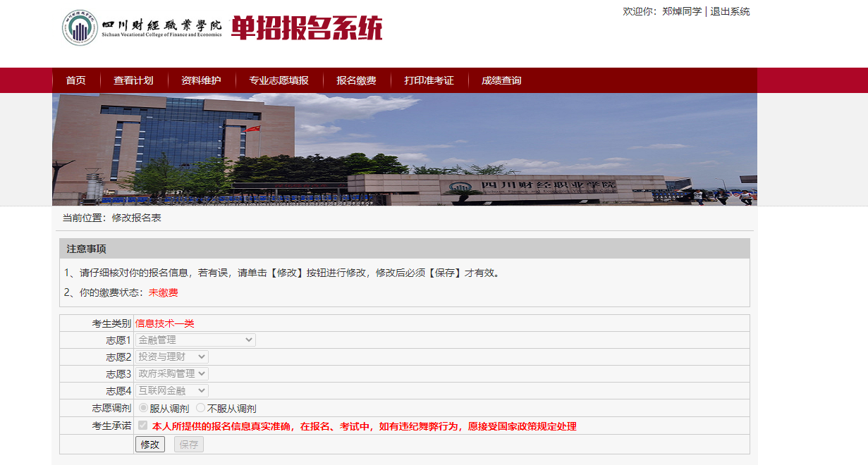Expand the 志愿2 投资与理财 dropdown

172,357
